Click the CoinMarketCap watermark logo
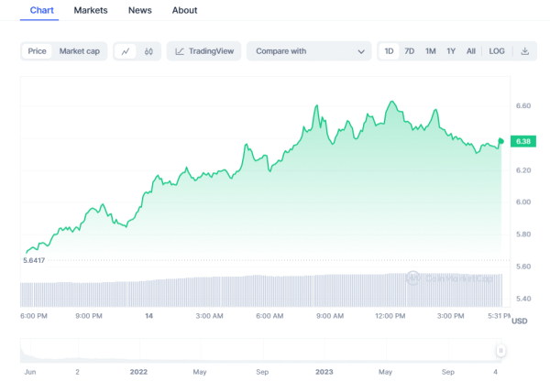550x392 pixels. [413, 278]
